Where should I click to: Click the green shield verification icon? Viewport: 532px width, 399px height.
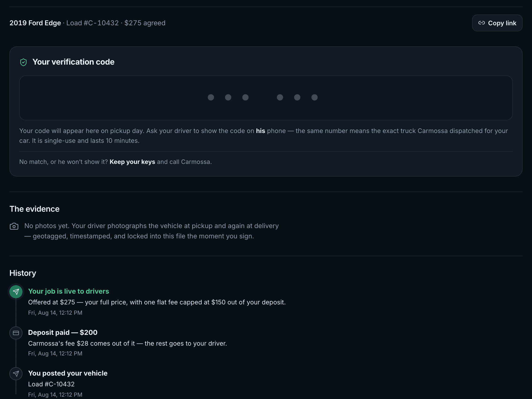click(x=23, y=62)
